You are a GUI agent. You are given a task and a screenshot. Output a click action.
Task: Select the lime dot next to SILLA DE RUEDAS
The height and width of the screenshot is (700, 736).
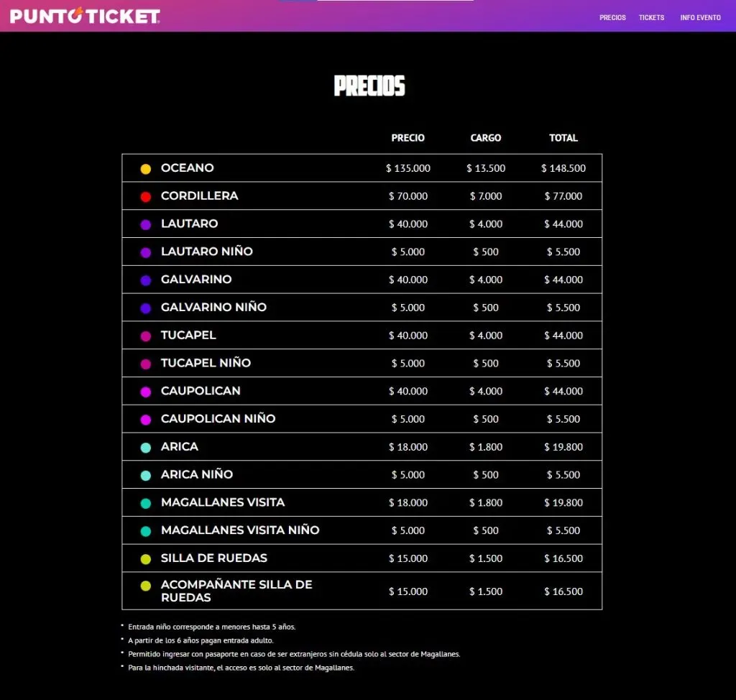click(146, 558)
